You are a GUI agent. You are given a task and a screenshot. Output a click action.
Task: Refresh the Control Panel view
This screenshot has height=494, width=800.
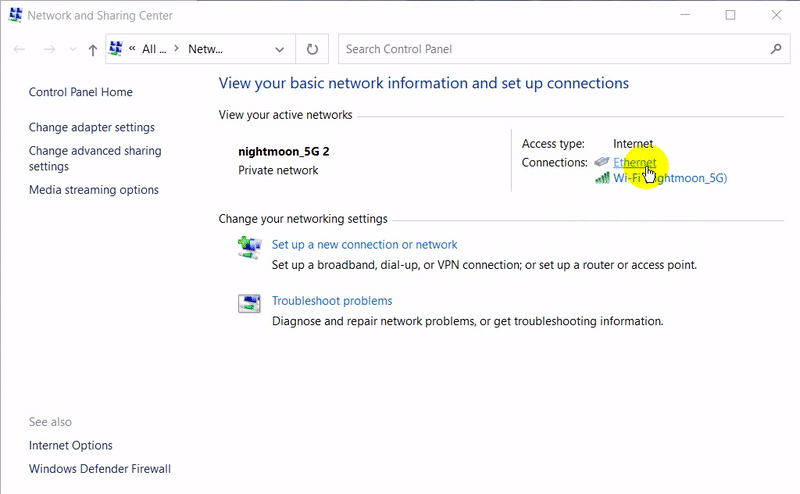point(312,49)
